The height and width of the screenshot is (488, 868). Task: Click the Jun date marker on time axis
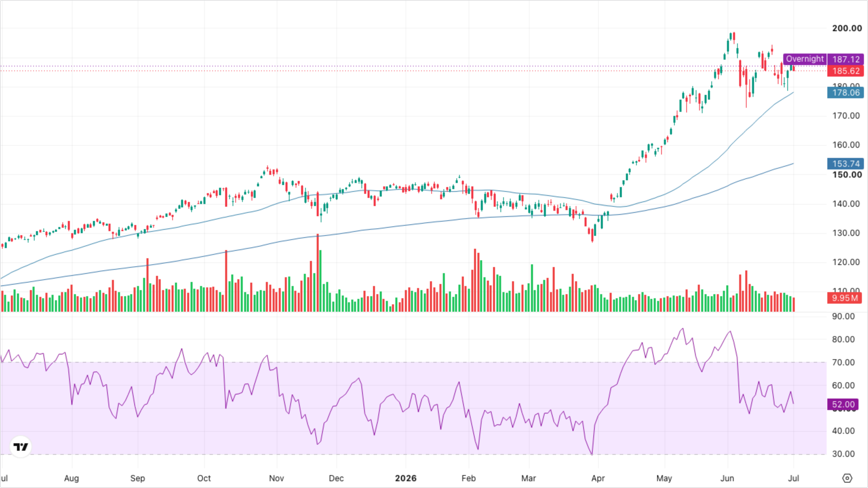(727, 478)
